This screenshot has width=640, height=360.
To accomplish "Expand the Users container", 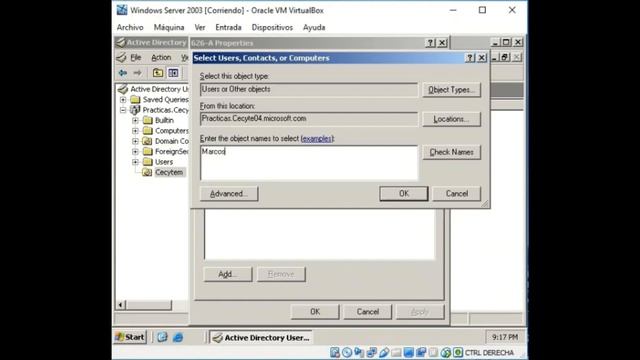I will (x=136, y=162).
